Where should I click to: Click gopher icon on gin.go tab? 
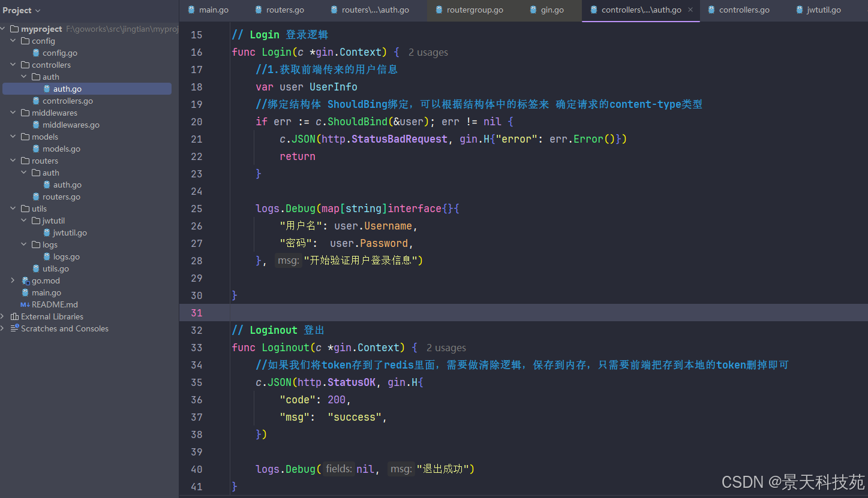point(533,10)
